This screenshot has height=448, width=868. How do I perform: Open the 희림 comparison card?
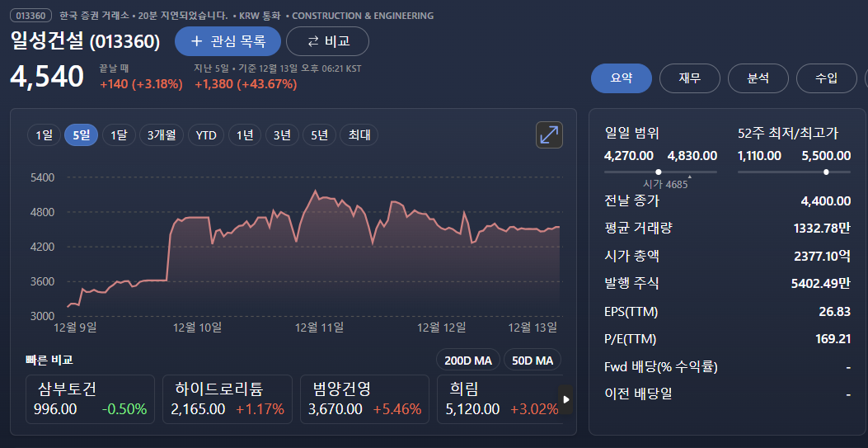pyautogui.click(x=500, y=399)
